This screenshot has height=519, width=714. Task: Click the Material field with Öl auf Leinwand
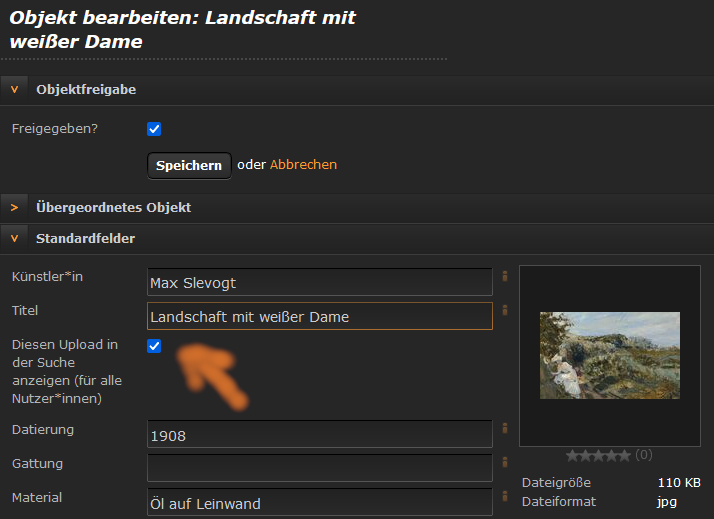click(320, 502)
